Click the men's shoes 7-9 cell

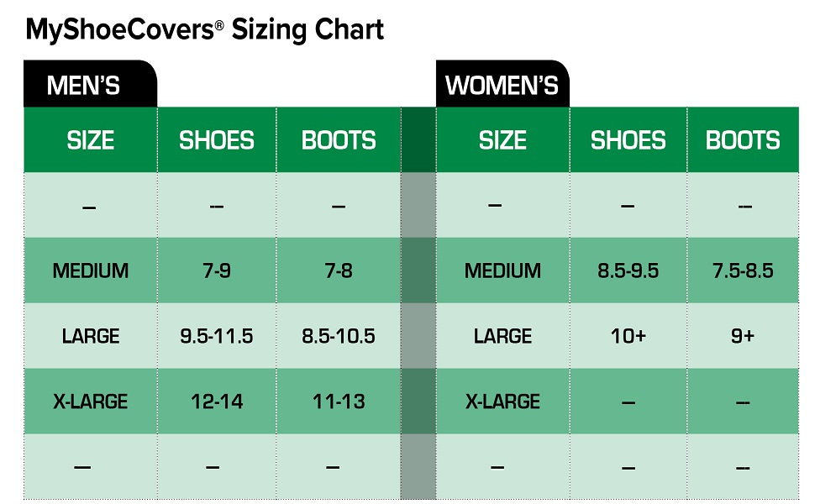click(x=217, y=270)
